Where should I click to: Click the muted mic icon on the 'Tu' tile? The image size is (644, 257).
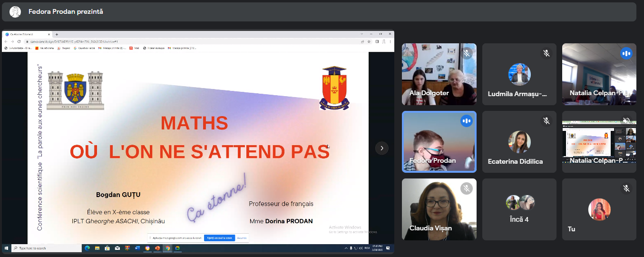pos(626,188)
